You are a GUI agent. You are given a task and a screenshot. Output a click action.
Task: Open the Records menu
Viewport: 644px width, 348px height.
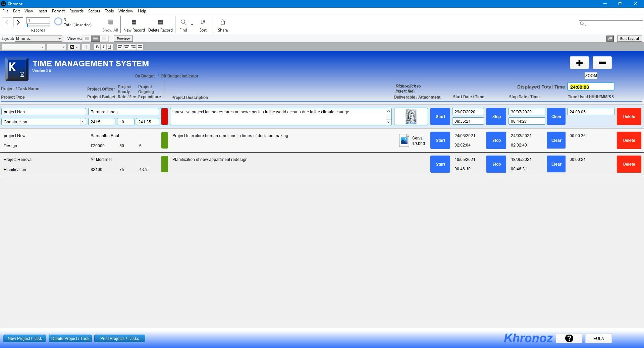[x=76, y=11]
